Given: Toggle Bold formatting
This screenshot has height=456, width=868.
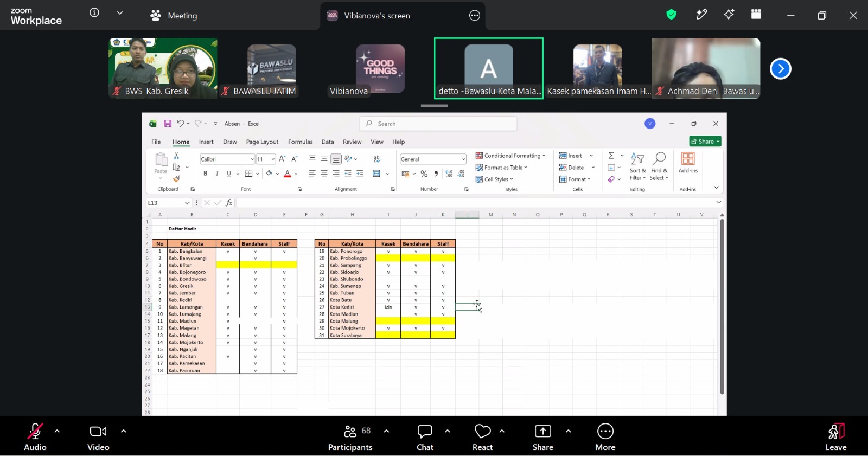Looking at the screenshot, I should click(x=206, y=174).
